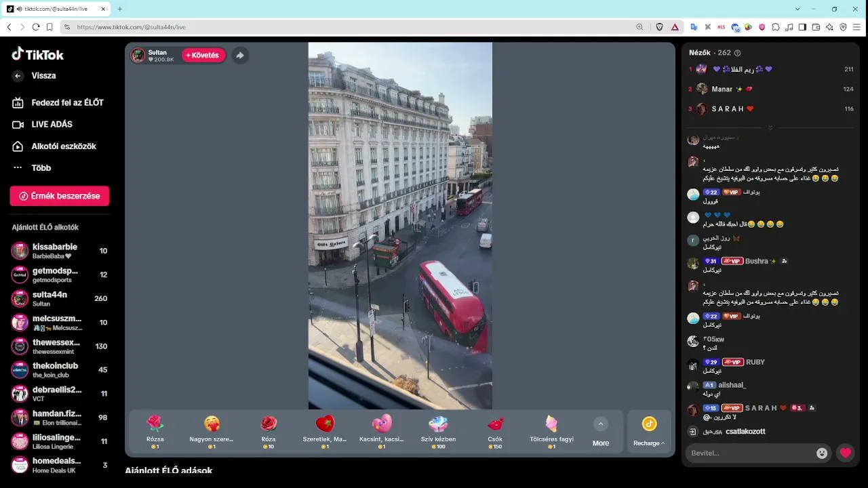Click the live video stream
The height and width of the screenshot is (488, 868).
click(x=400, y=226)
